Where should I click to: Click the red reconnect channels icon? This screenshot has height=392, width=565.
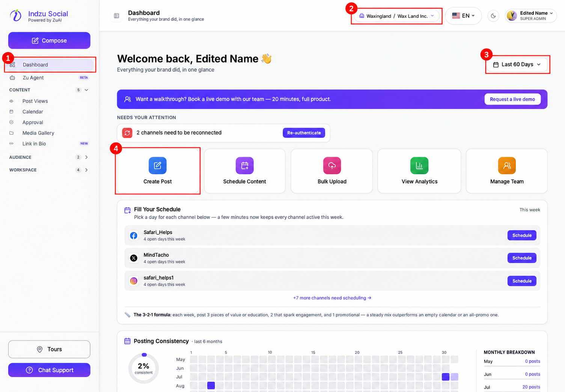coord(127,133)
